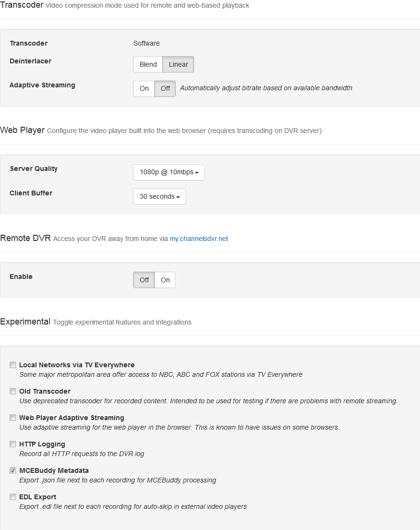
Task: Set Remote DVR Enable to Off
Action: pos(144,280)
